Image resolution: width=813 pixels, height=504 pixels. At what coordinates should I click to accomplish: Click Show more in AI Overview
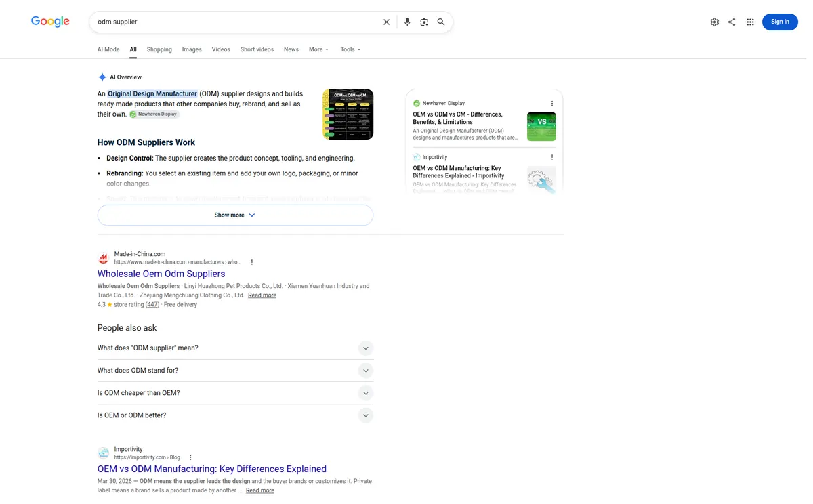point(235,215)
